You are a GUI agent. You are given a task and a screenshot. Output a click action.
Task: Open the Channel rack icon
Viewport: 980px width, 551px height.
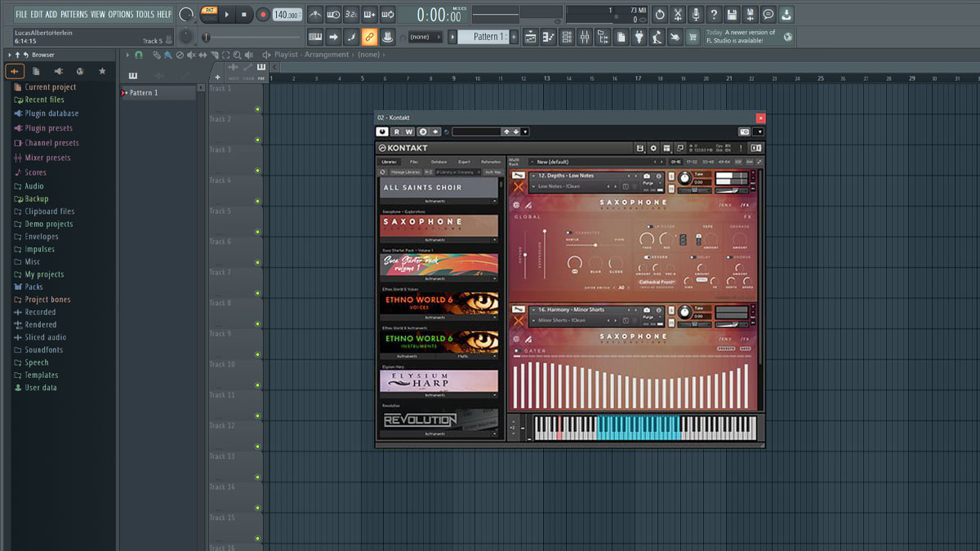(567, 37)
